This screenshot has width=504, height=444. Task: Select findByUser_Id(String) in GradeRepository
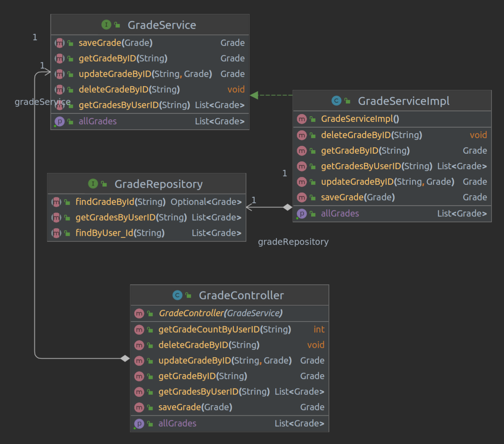coord(120,233)
